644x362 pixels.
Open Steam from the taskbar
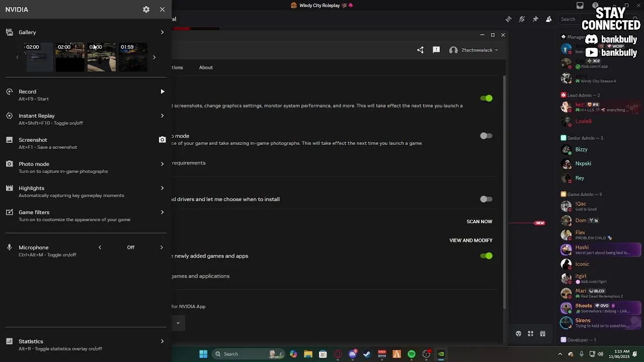[x=367, y=354]
